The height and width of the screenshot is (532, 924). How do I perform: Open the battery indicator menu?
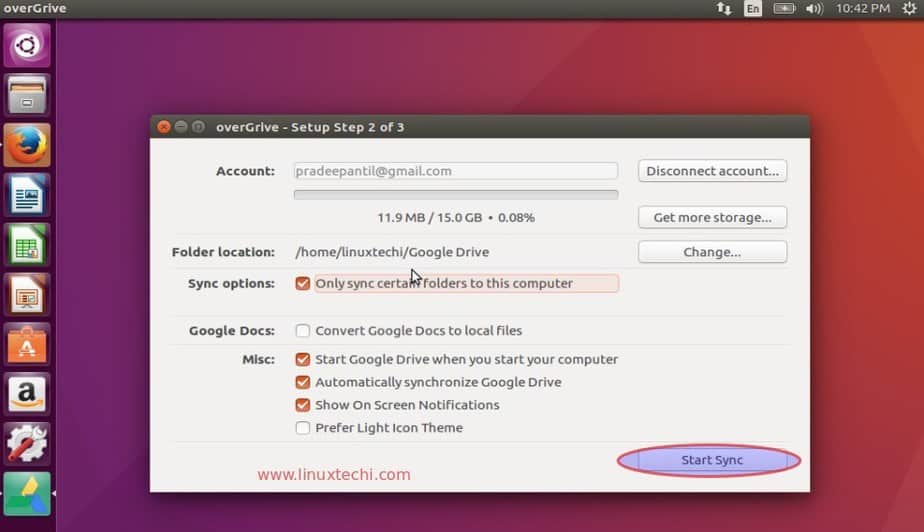(784, 8)
